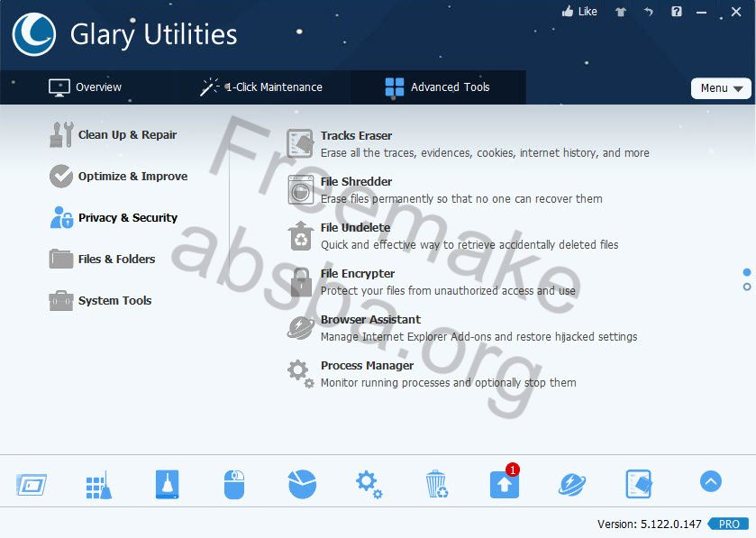Open System Tools category
756x538 pixels.
[x=100, y=300]
